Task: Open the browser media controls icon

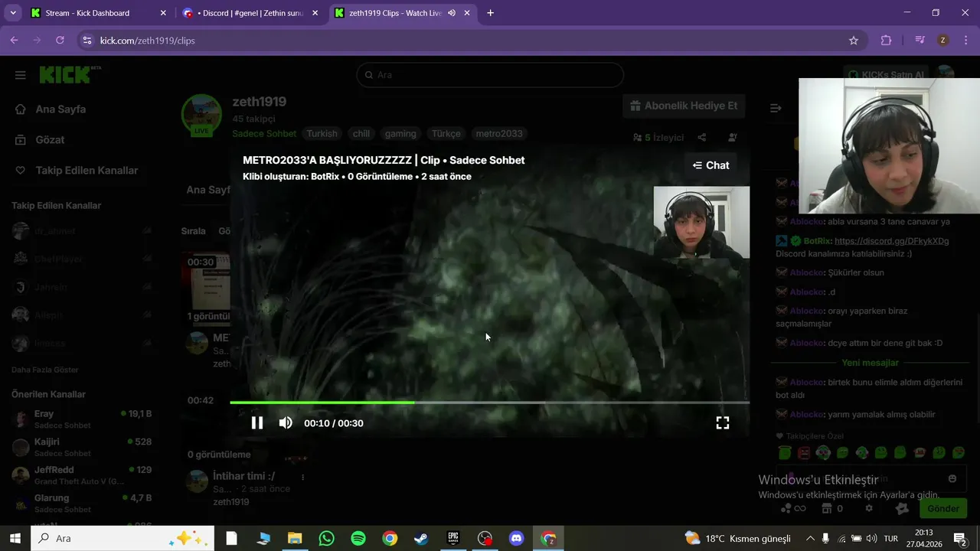Action: (x=920, y=41)
